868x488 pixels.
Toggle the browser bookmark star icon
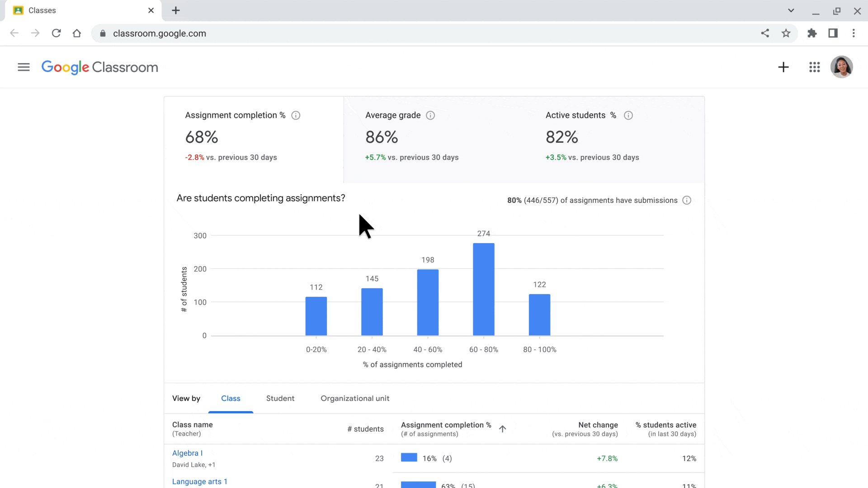pos(786,33)
